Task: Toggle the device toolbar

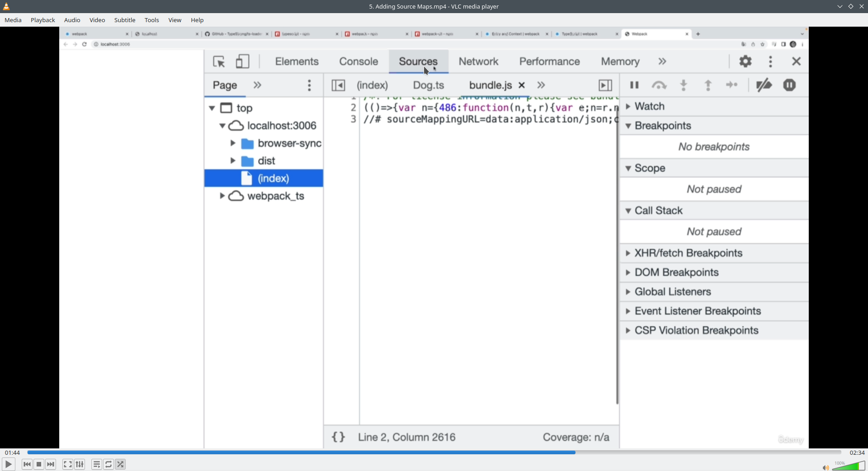Action: point(243,61)
